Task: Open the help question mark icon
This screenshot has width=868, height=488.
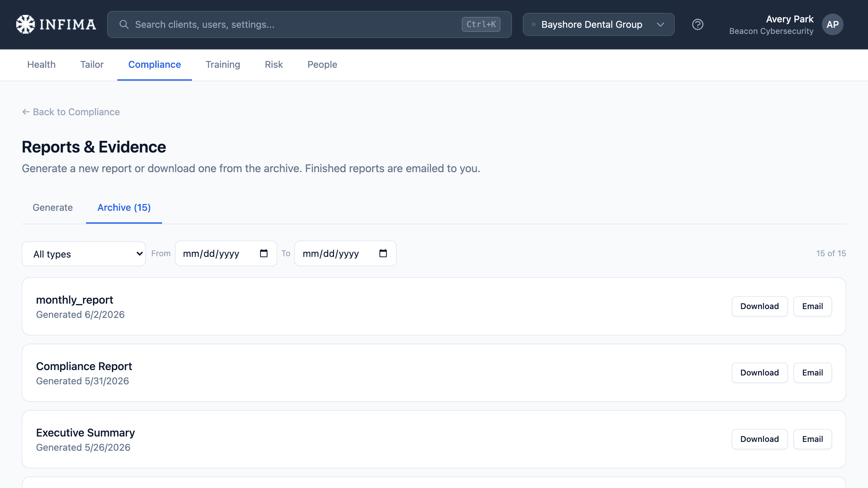Action: tap(698, 24)
